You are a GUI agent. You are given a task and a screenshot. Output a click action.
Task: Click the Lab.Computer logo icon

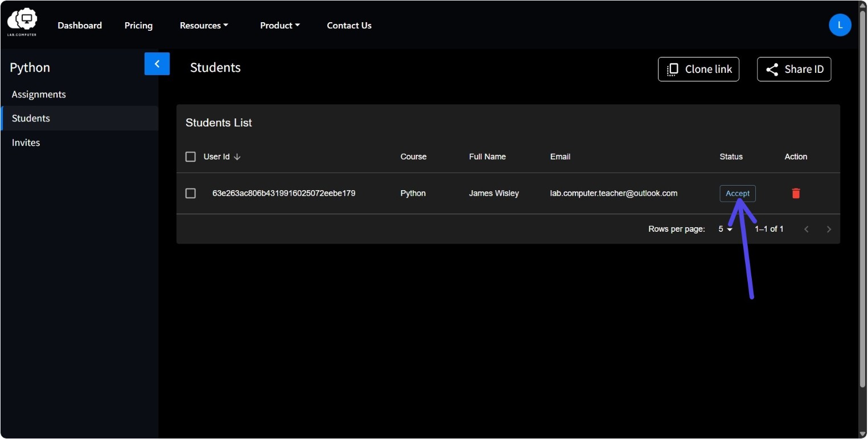pos(22,22)
